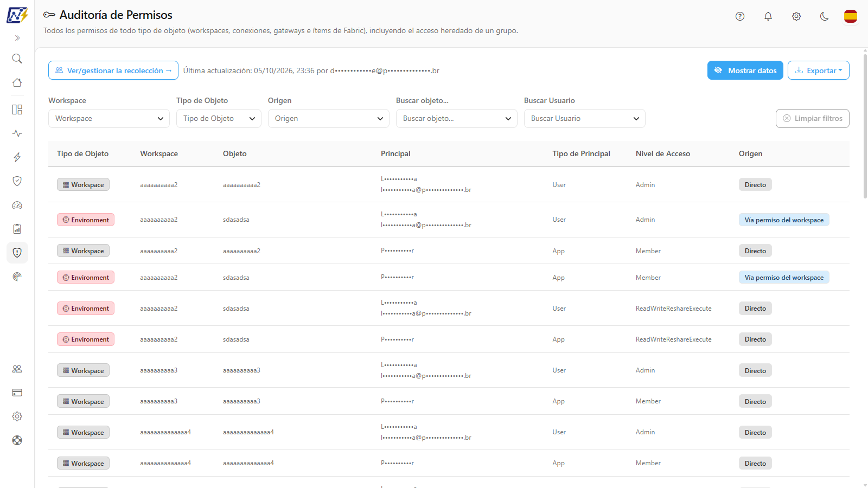Open the dashboard layout sidebar icon
This screenshot has height=488, width=868.
tap(17, 110)
